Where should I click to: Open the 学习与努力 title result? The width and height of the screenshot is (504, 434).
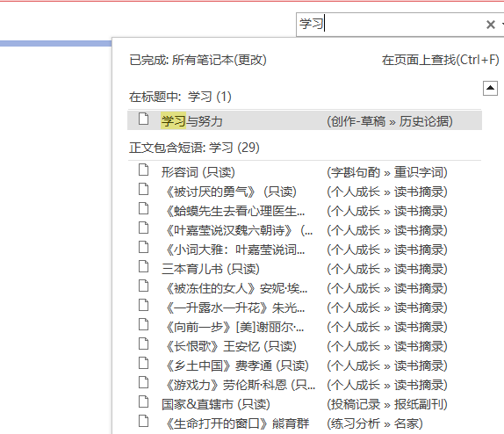coord(305,120)
